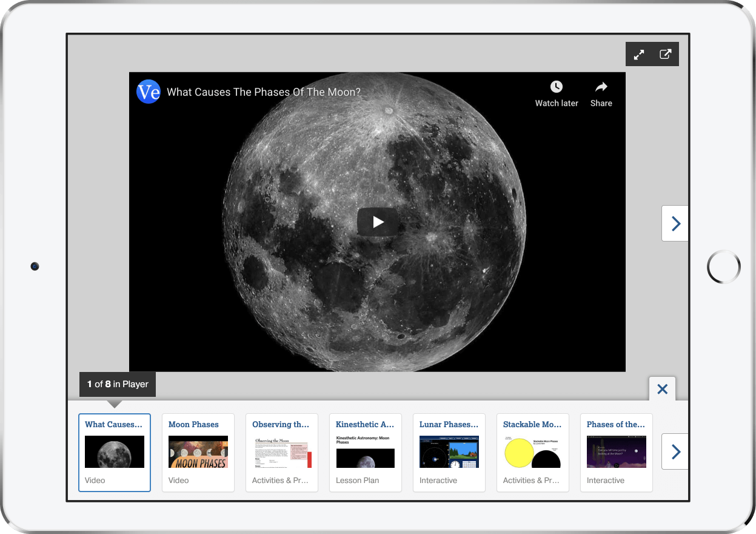Play the moon phases video
This screenshot has width=756, height=534.
(378, 222)
